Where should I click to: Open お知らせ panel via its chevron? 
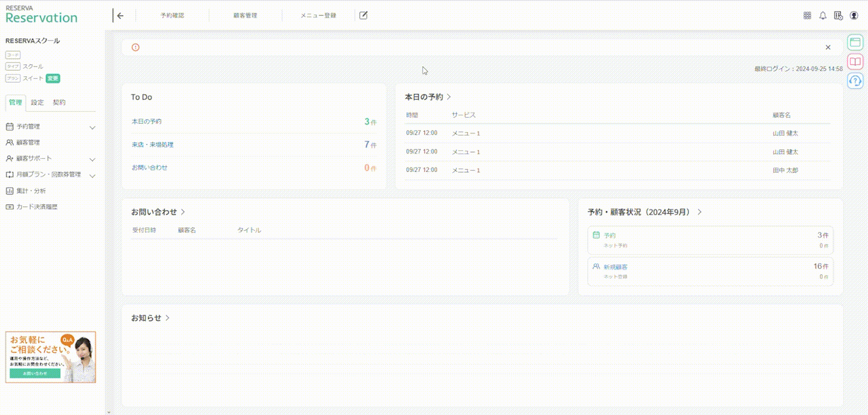(x=167, y=318)
